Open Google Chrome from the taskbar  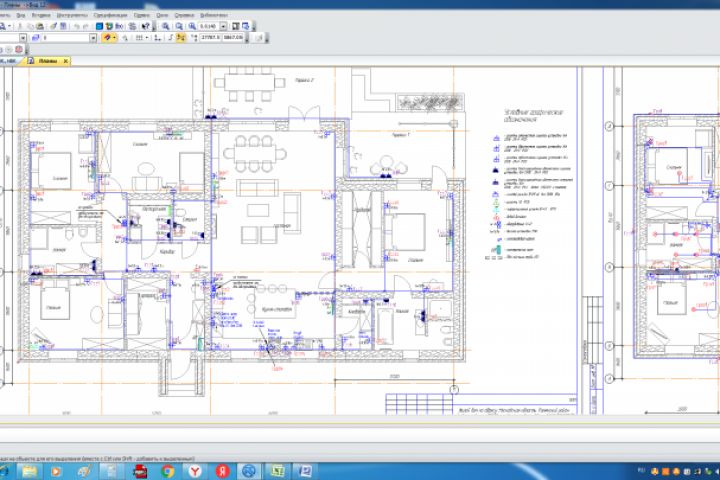click(167, 470)
